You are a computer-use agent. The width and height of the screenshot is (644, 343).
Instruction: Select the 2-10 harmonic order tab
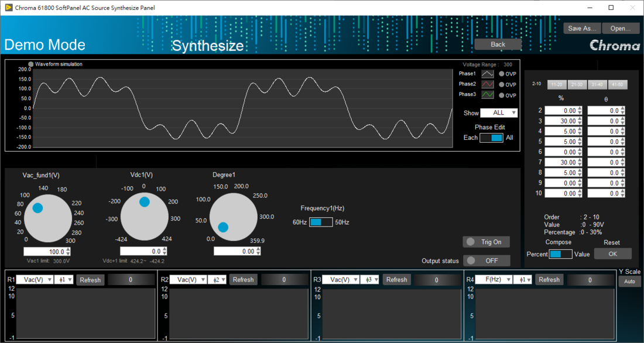point(537,84)
